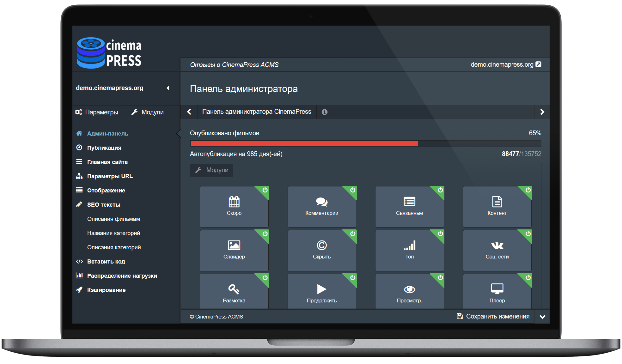The height and width of the screenshot is (364, 622).
Task: Collapse sidebar with arrow beside demo.cinemapress.org
Action: [168, 88]
